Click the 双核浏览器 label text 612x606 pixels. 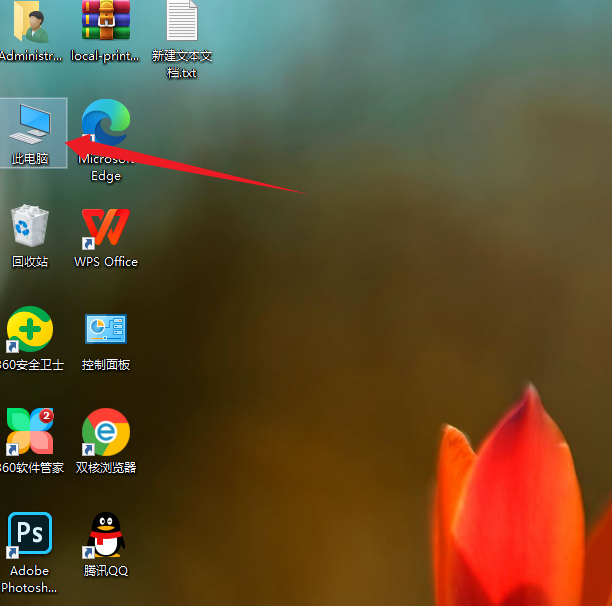(x=106, y=467)
